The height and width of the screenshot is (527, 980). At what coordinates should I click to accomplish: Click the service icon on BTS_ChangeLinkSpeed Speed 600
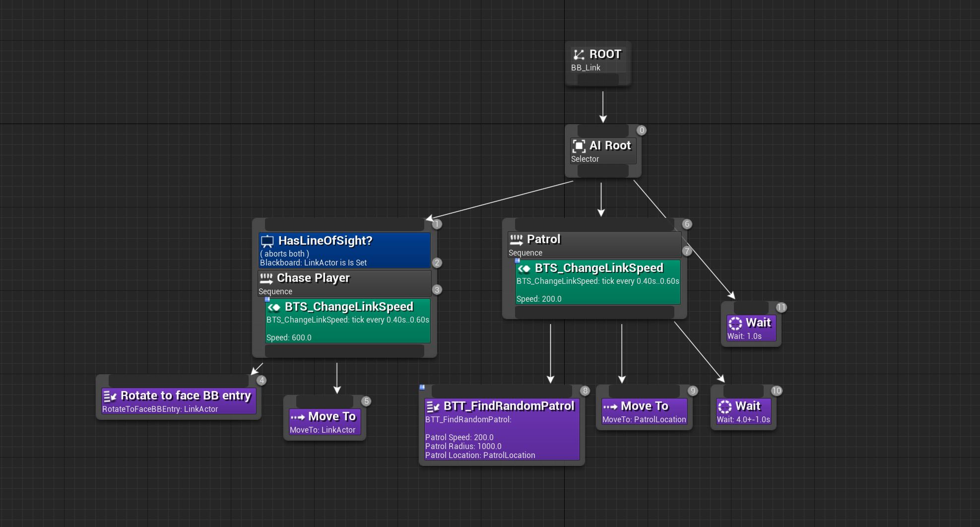tap(274, 307)
